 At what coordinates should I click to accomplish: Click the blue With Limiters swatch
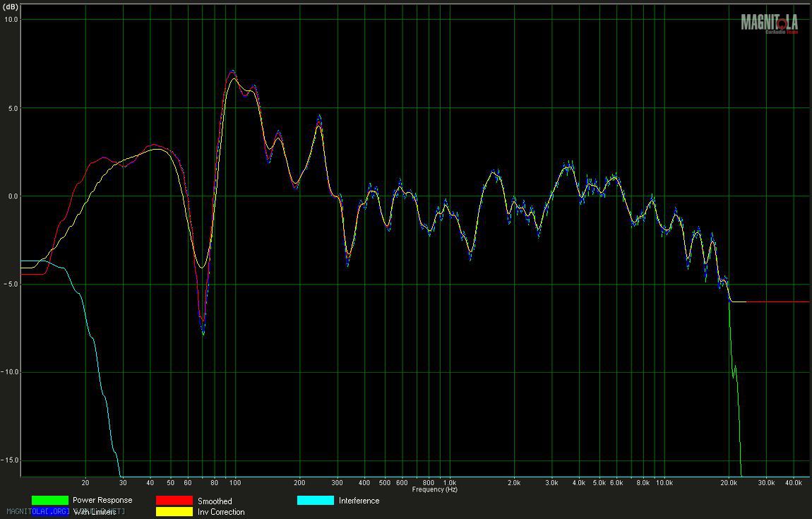point(50,512)
